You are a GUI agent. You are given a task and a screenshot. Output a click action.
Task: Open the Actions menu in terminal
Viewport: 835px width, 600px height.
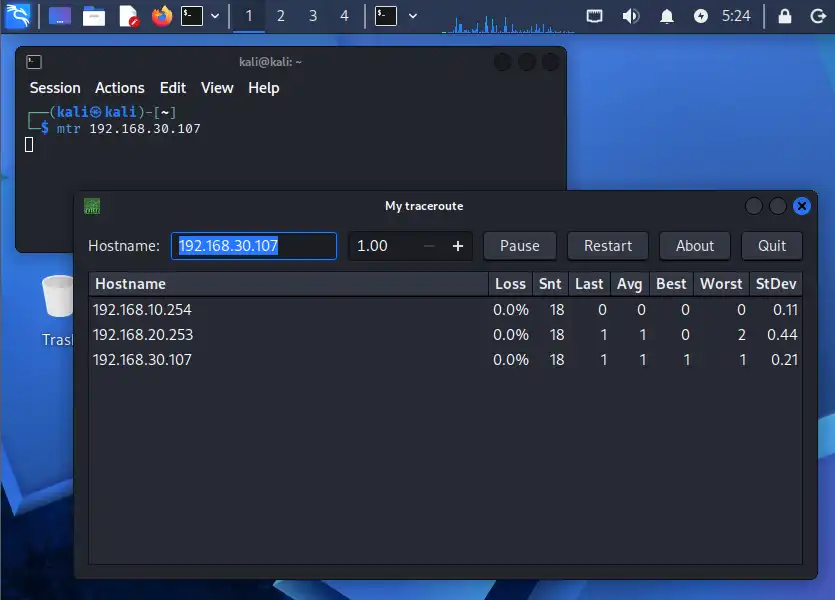click(120, 88)
